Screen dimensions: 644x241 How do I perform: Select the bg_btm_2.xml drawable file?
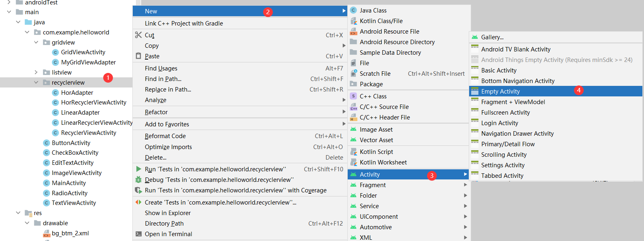click(x=70, y=233)
